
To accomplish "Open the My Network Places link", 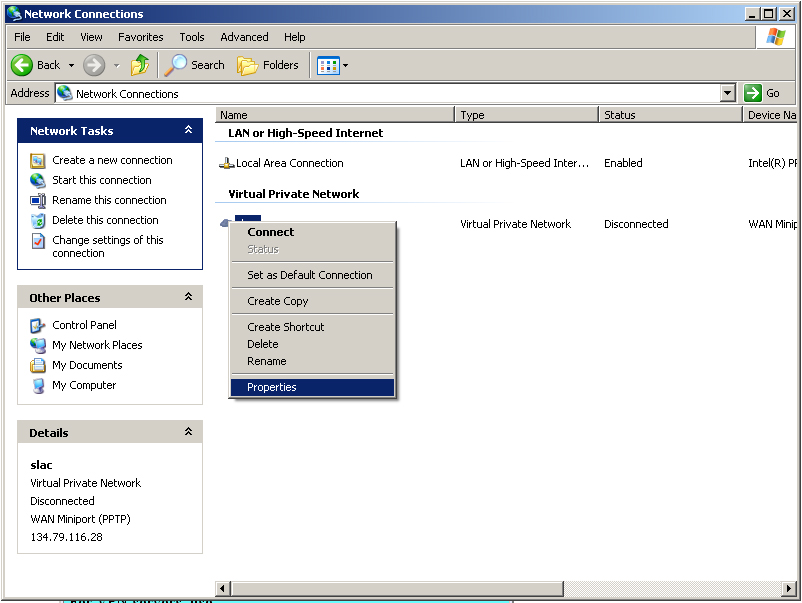I will [x=97, y=345].
